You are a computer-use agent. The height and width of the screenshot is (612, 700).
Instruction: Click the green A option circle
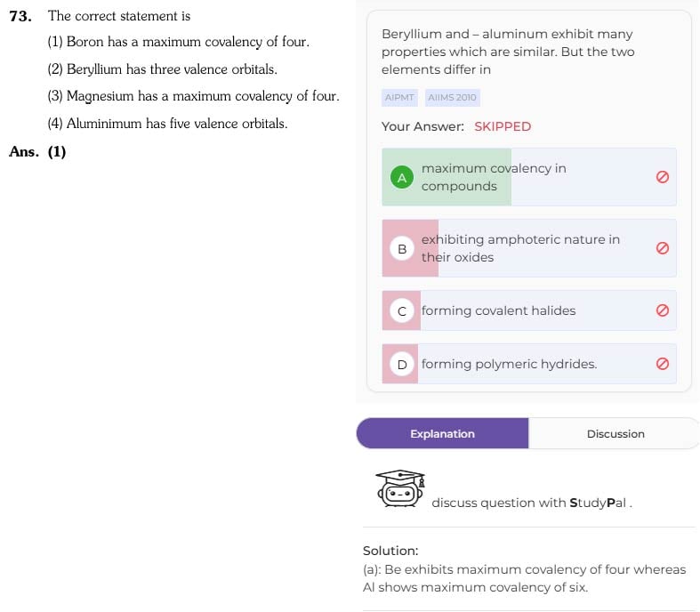click(x=402, y=177)
